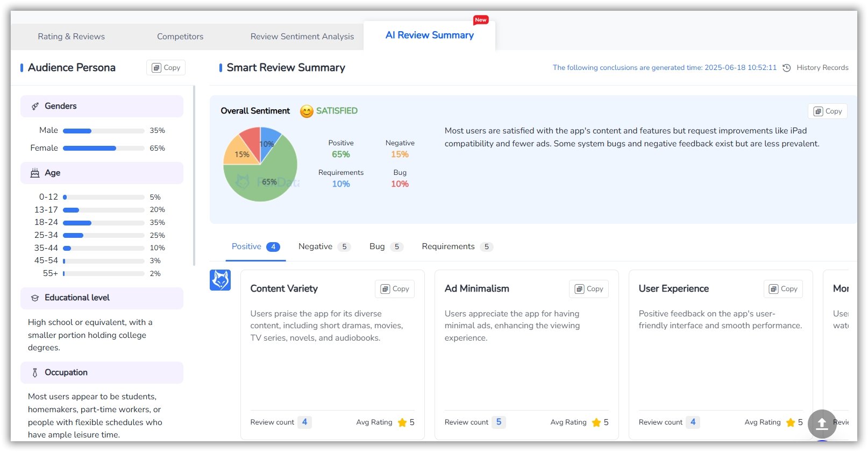Click the fox logo icon beside review cards
Image resolution: width=868 pixels, height=452 pixels.
220,280
